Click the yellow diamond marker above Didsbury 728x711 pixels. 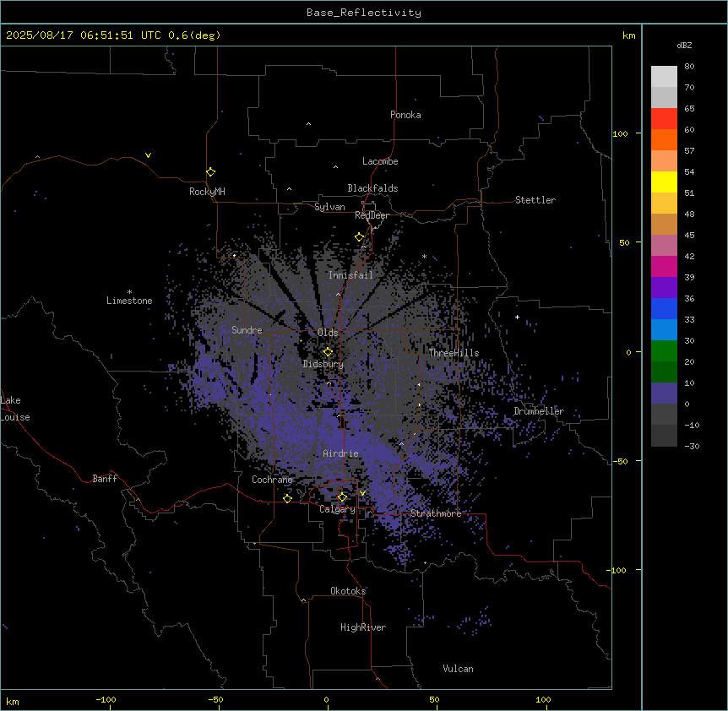click(x=329, y=352)
